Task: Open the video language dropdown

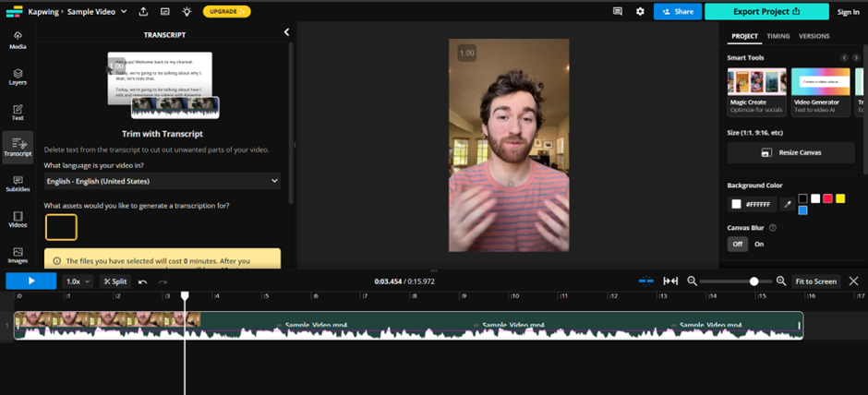Action: [163, 181]
